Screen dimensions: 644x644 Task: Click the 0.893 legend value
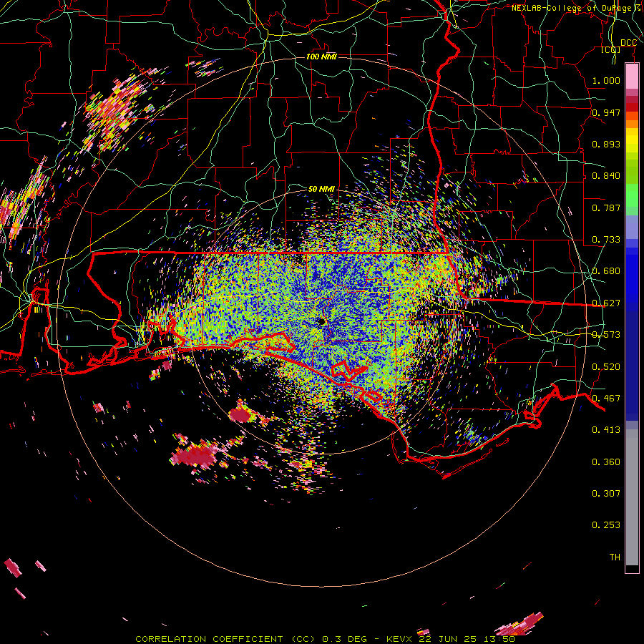pyautogui.click(x=606, y=144)
